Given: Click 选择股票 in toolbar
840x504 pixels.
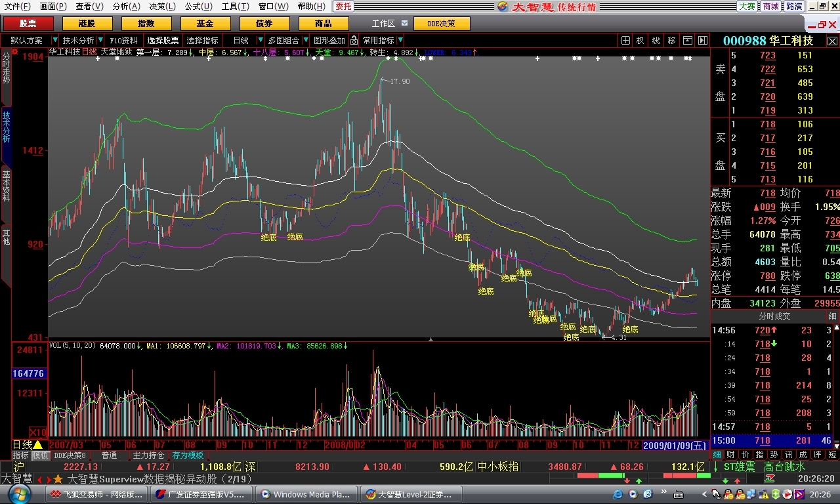Looking at the screenshot, I should tap(163, 41).
